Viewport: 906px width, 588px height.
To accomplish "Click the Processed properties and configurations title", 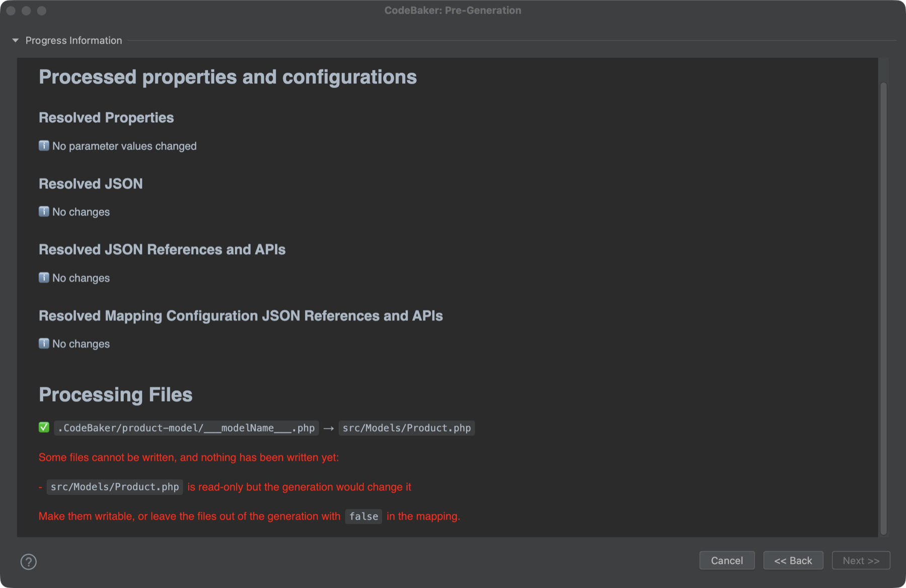I will point(228,77).
